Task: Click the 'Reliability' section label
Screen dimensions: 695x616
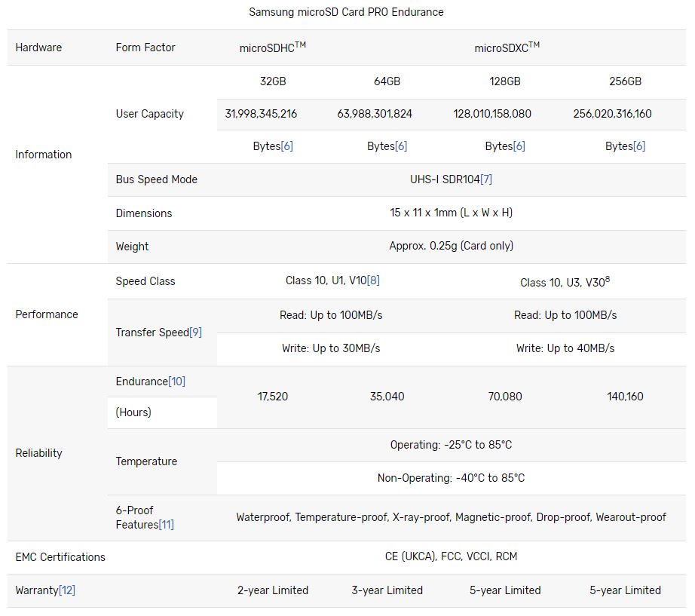Action: tap(38, 453)
